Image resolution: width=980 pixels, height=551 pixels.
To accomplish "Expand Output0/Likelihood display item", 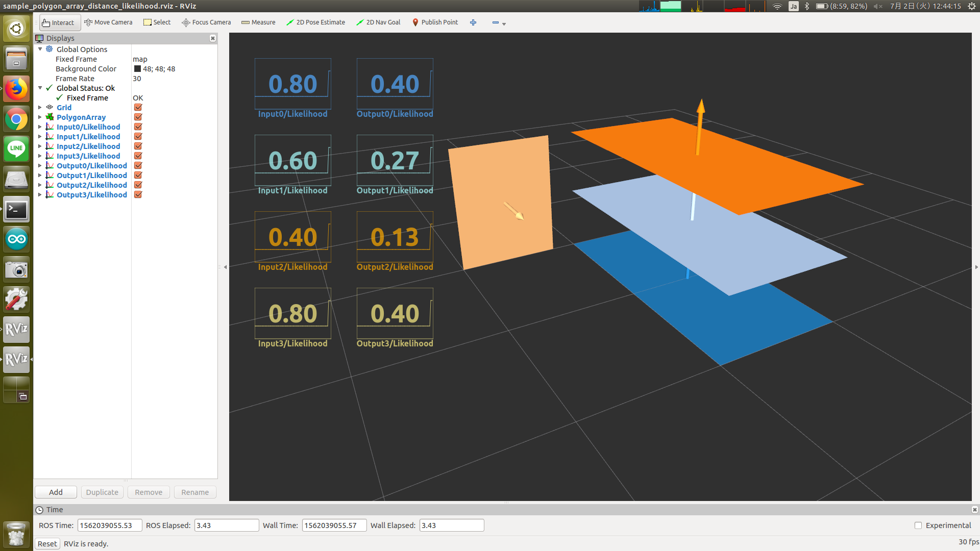I will pos(40,166).
